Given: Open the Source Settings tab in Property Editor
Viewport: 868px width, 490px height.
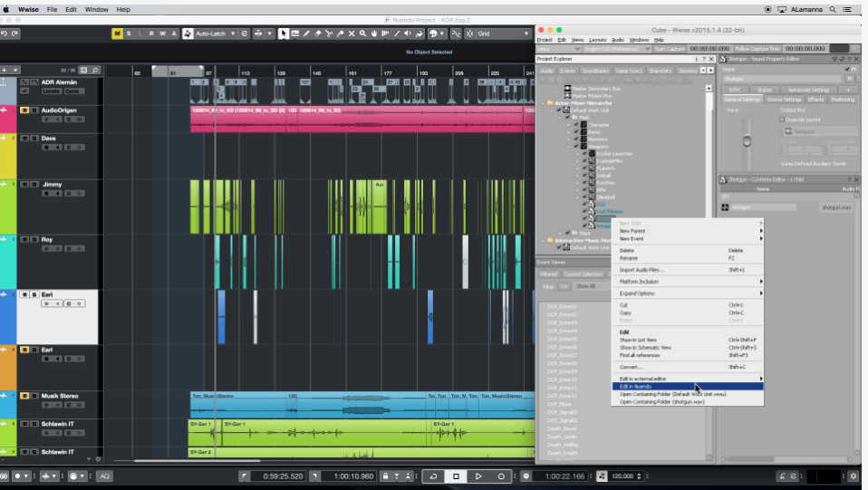Looking at the screenshot, I should point(784,100).
